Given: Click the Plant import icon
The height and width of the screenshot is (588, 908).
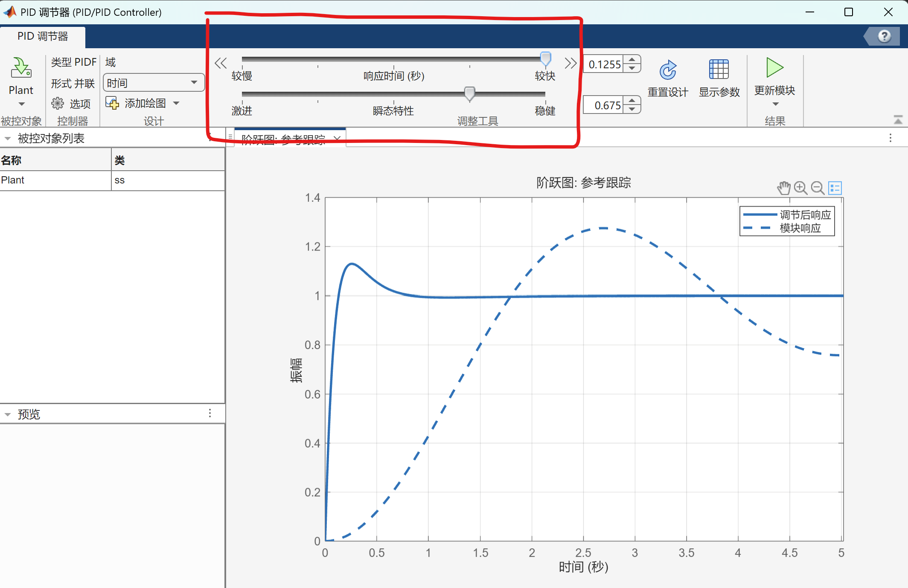Looking at the screenshot, I should click(x=21, y=68).
